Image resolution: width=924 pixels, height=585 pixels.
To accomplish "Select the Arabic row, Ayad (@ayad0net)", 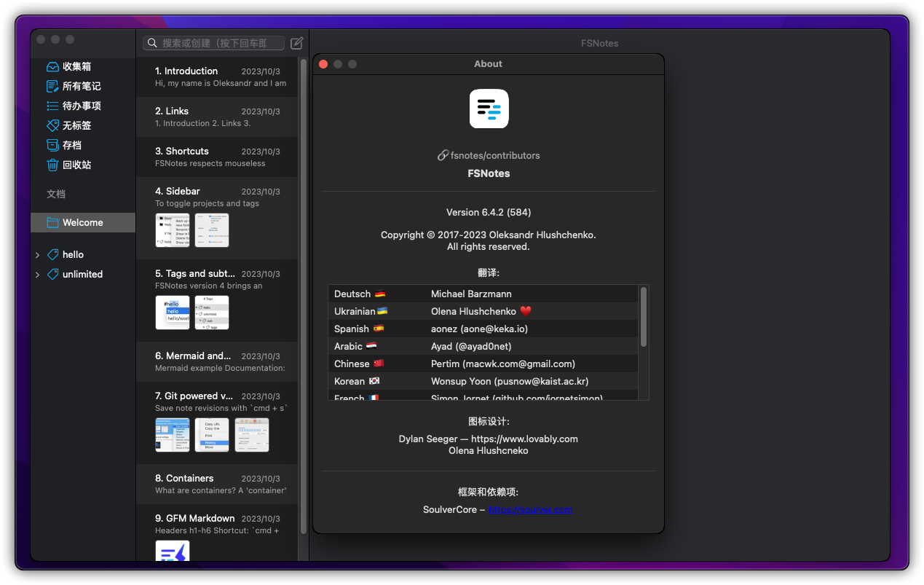I will [x=483, y=346].
